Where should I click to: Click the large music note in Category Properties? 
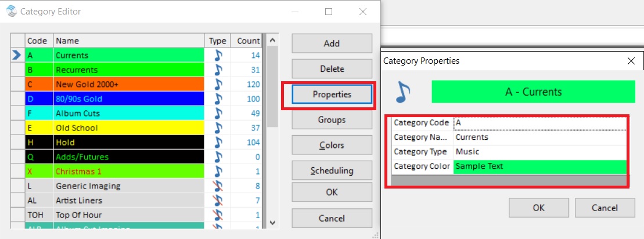404,91
